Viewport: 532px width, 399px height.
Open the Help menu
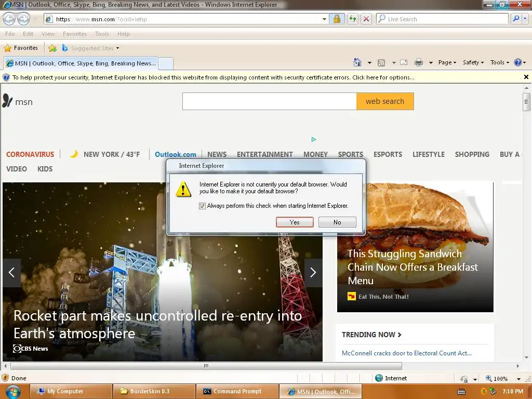124,34
